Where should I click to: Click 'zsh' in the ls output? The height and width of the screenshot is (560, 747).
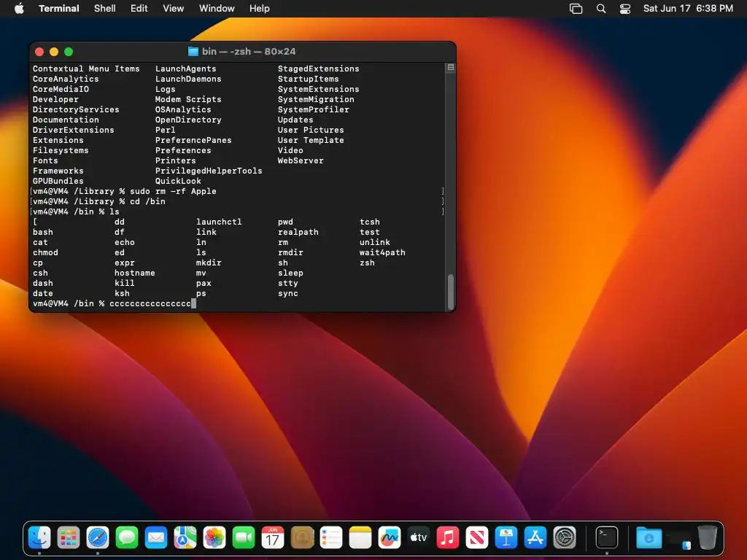(x=368, y=262)
